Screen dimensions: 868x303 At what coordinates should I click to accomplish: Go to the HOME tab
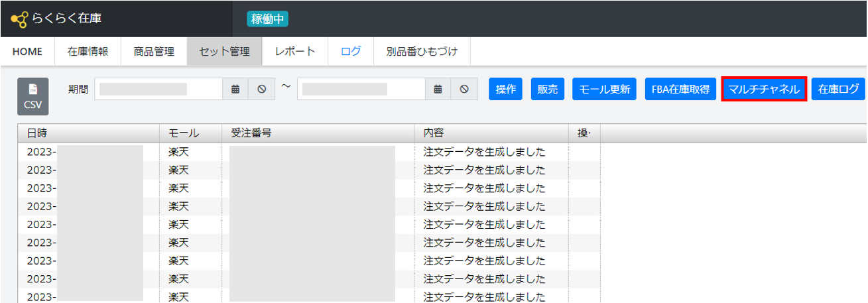[x=28, y=52]
